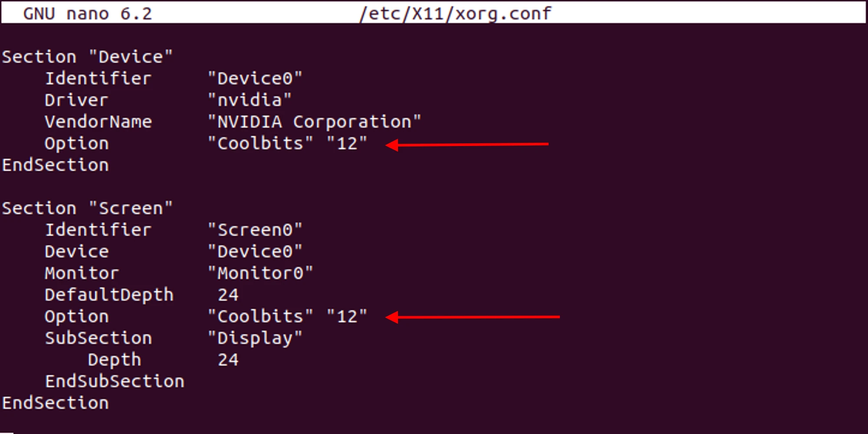Select the VendorName keyword
Image resolution: width=868 pixels, height=434 pixels.
click(98, 122)
